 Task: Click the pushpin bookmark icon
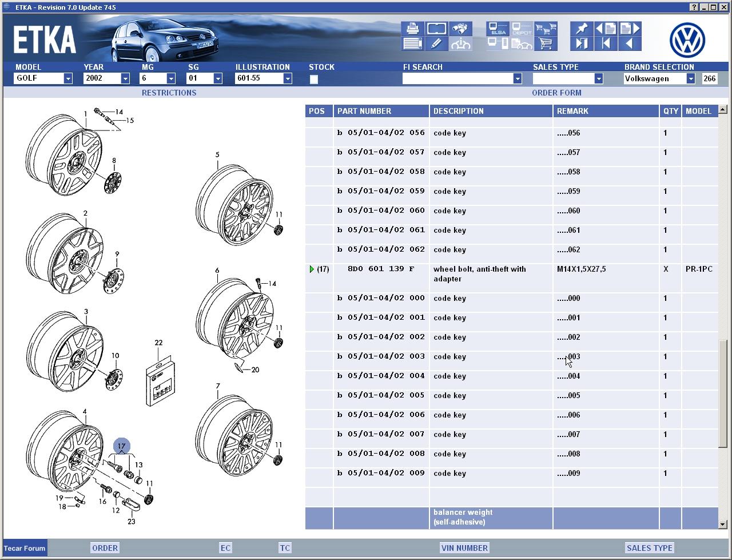point(582,29)
